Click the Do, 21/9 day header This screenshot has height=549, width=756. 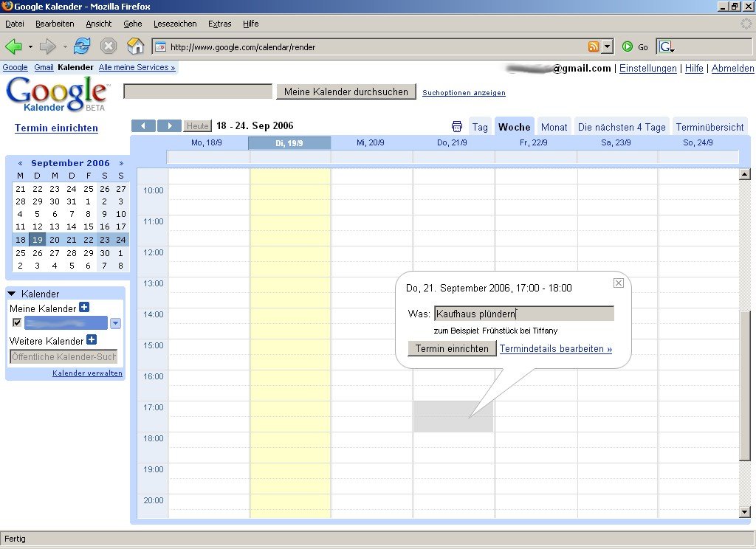pos(452,142)
